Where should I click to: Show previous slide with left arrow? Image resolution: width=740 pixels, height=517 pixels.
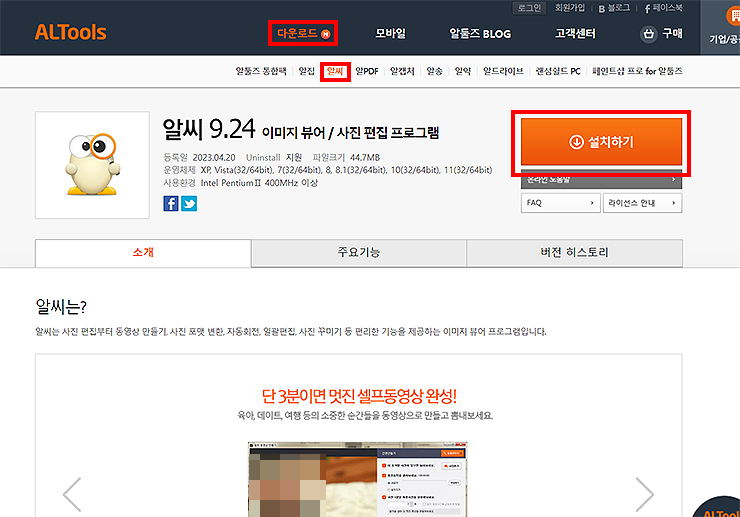(x=72, y=494)
